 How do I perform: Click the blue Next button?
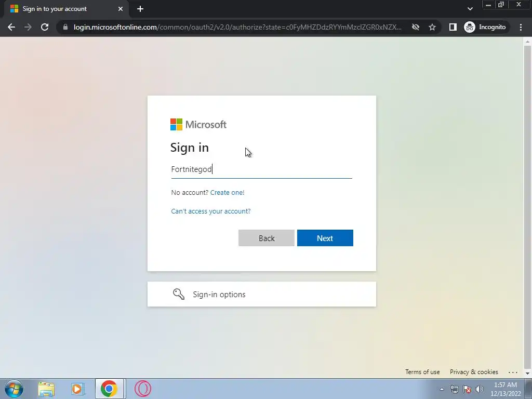pyautogui.click(x=325, y=238)
